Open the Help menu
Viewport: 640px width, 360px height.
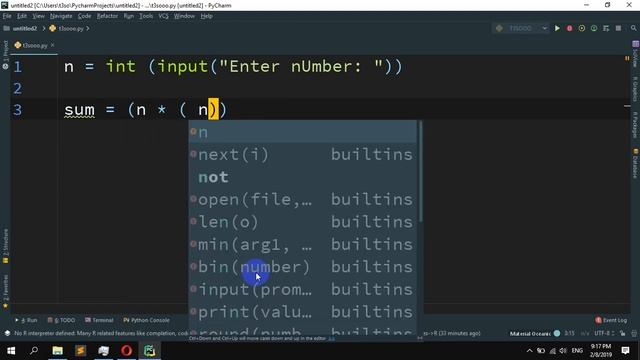click(207, 16)
